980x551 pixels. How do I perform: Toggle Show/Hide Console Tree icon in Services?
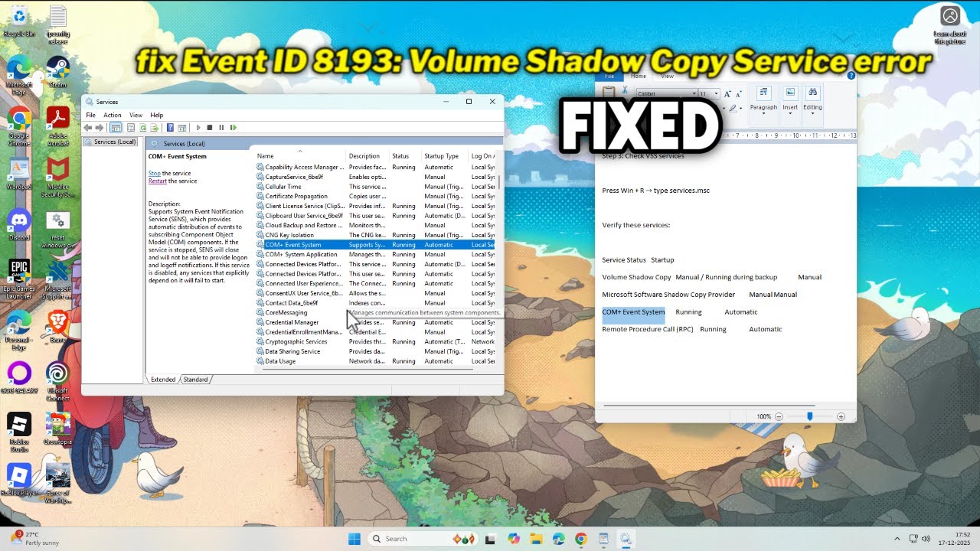point(116,128)
